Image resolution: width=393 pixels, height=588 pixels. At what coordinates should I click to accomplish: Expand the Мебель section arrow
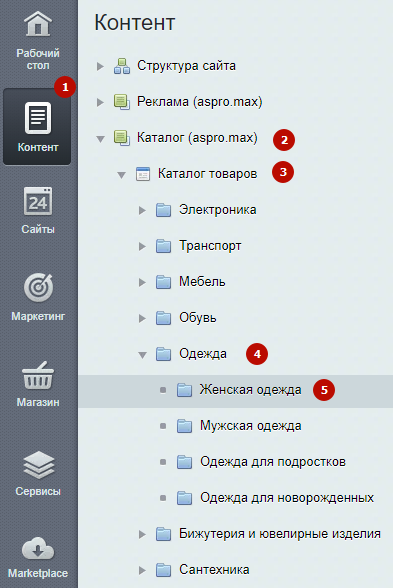click(x=142, y=282)
